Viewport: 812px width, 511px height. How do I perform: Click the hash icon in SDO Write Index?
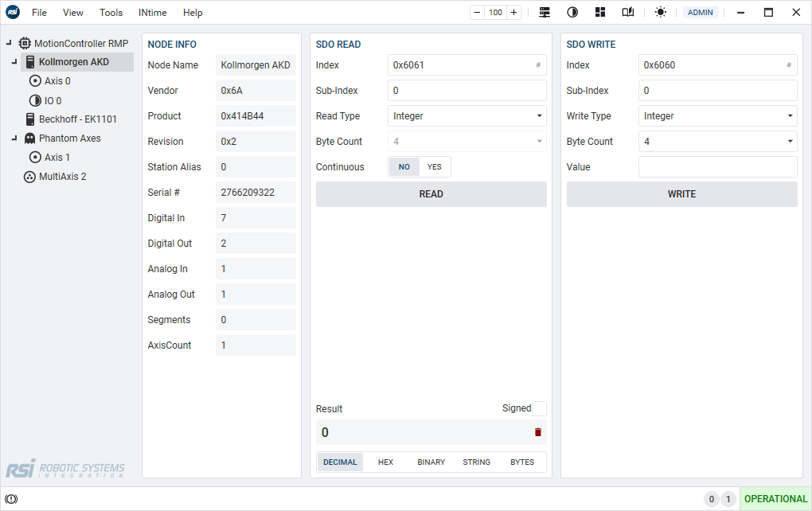[789, 64]
